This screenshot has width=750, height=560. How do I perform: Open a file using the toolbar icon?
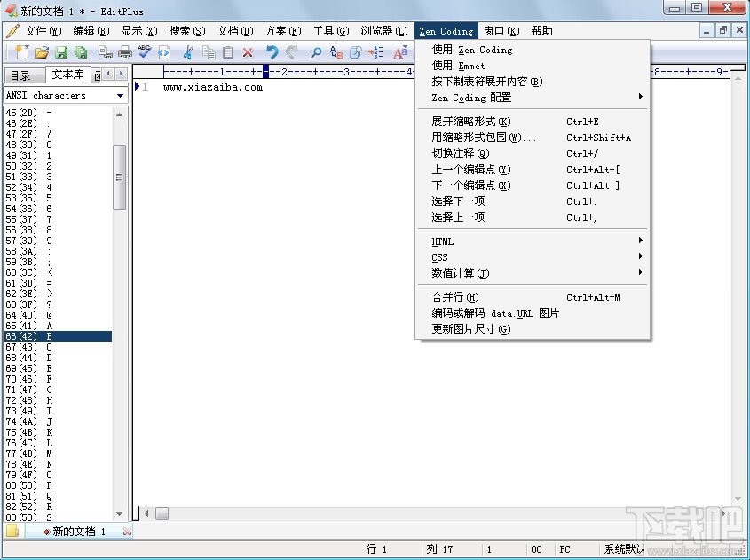42,52
